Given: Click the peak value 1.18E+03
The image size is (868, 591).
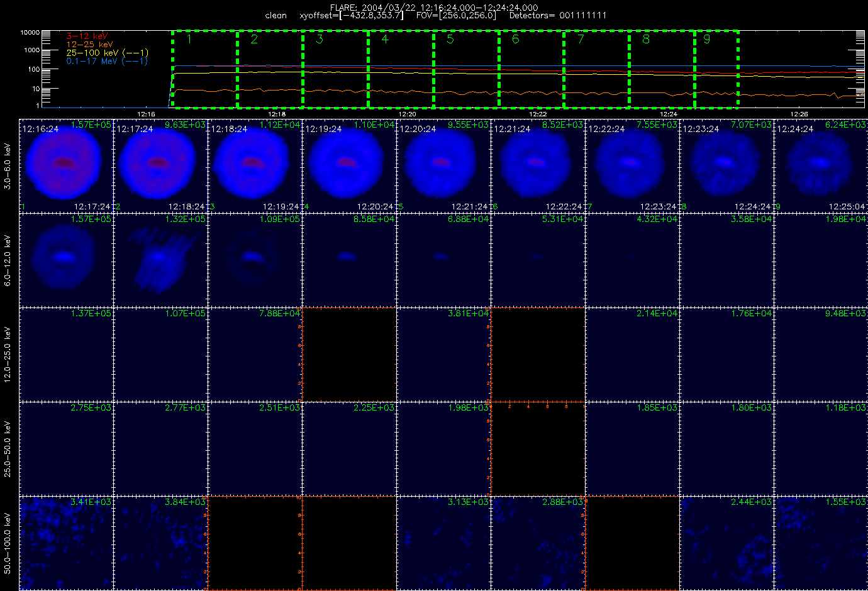Looking at the screenshot, I should pyautogui.click(x=846, y=407).
